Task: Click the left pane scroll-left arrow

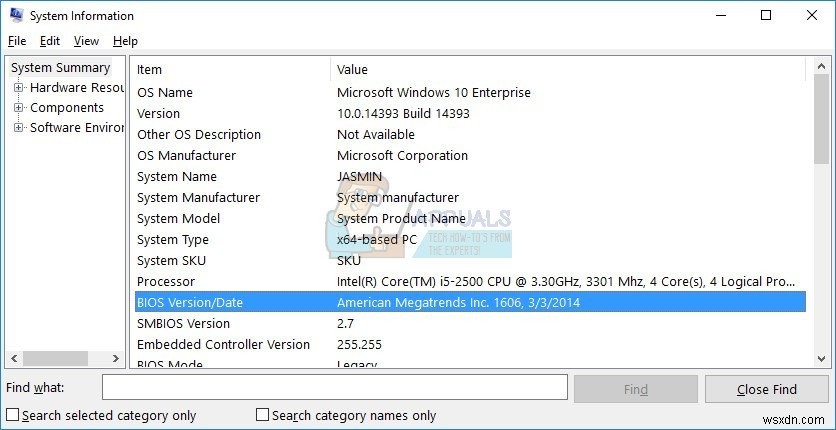Action: 13,358
